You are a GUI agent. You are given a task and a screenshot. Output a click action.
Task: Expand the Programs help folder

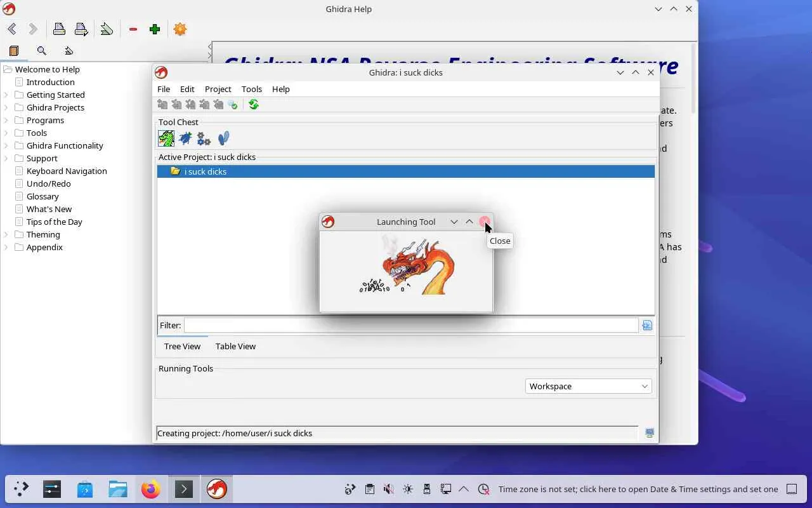click(x=6, y=120)
